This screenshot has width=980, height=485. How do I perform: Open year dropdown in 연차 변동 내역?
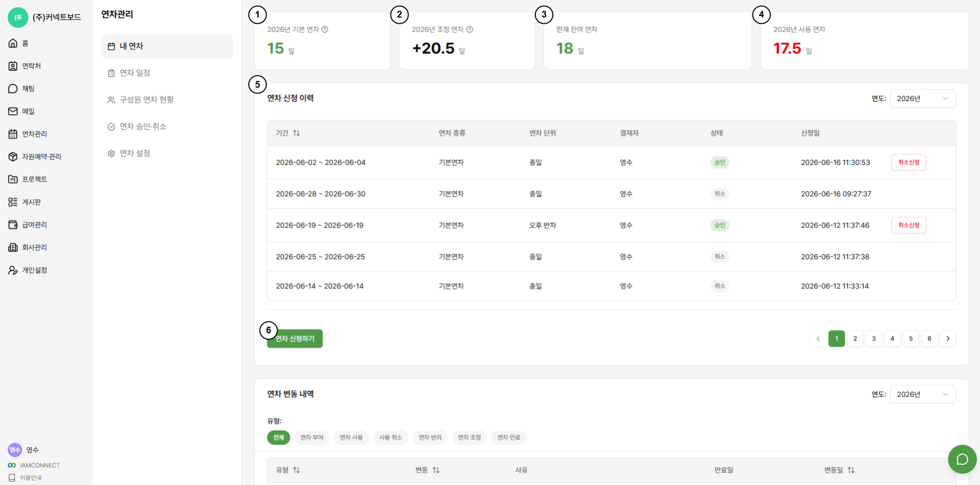(x=923, y=394)
